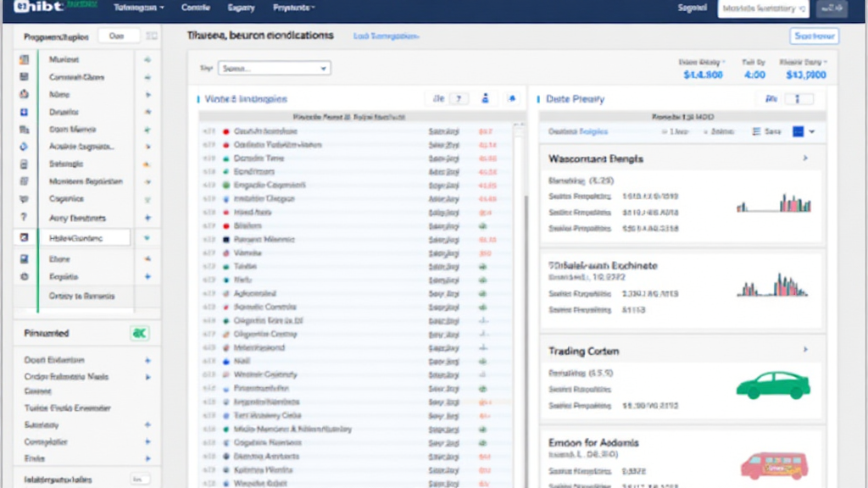Screen dimensions: 868x488
Task: Click the bell notification icon above the listings panel
Action: tap(512, 98)
